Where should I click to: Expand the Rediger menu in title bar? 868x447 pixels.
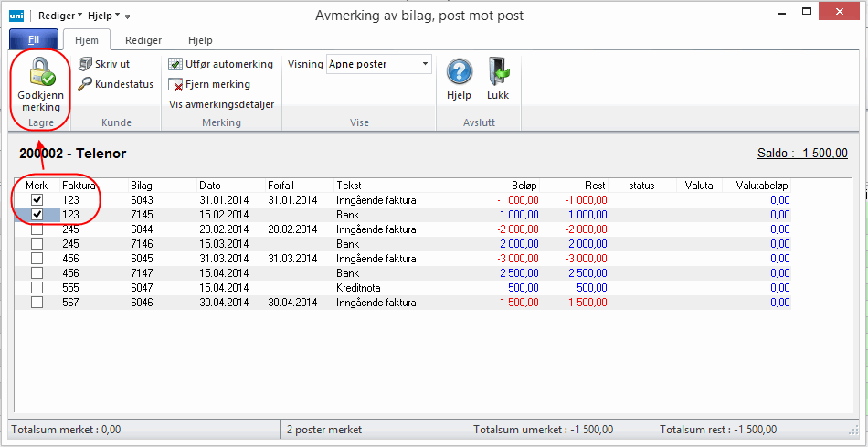[59, 16]
